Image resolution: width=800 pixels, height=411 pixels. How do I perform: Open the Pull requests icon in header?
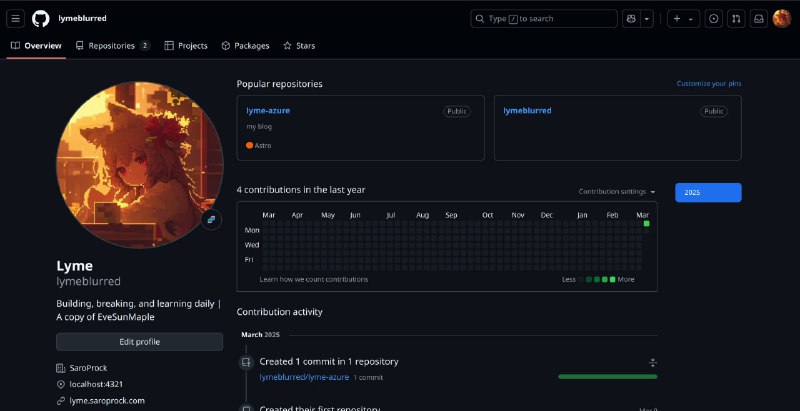pyautogui.click(x=736, y=18)
